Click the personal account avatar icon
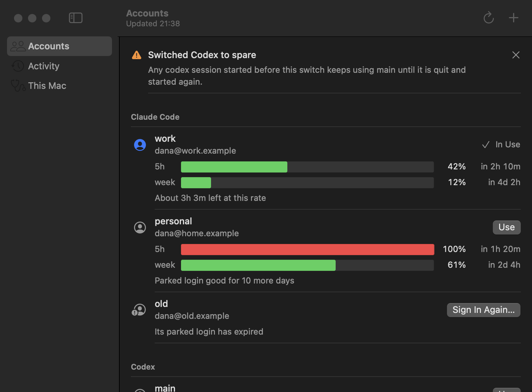 point(140,227)
